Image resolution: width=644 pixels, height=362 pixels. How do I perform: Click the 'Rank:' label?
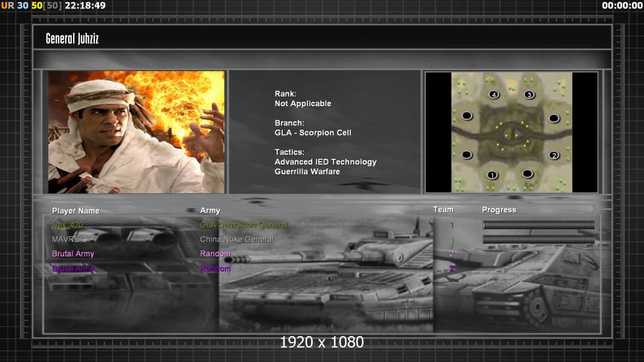(285, 94)
